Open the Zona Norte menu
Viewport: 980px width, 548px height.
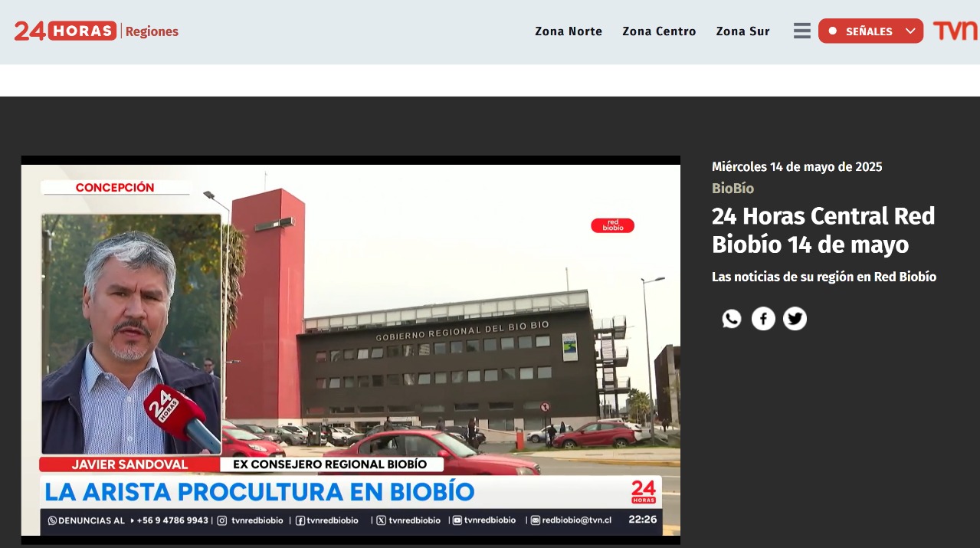click(x=569, y=31)
